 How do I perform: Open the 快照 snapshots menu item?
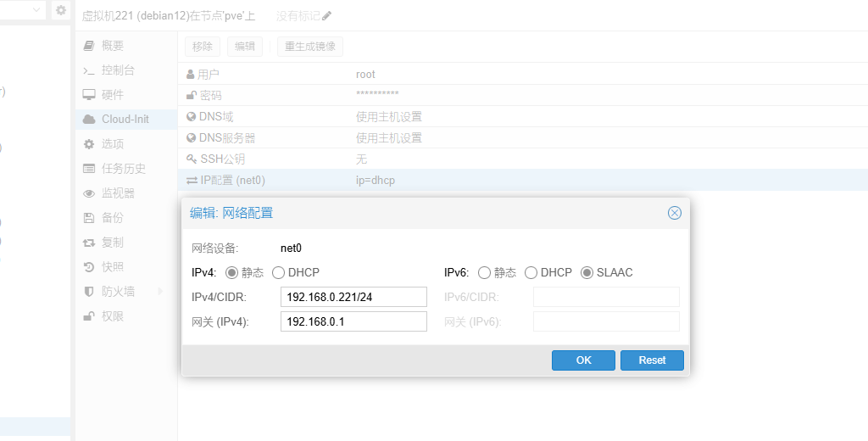[x=126, y=267]
